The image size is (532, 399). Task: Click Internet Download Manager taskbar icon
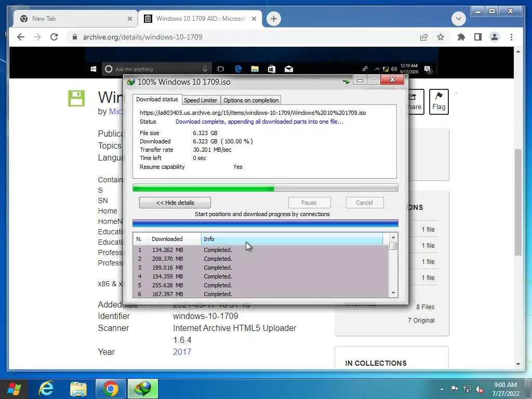[143, 389]
